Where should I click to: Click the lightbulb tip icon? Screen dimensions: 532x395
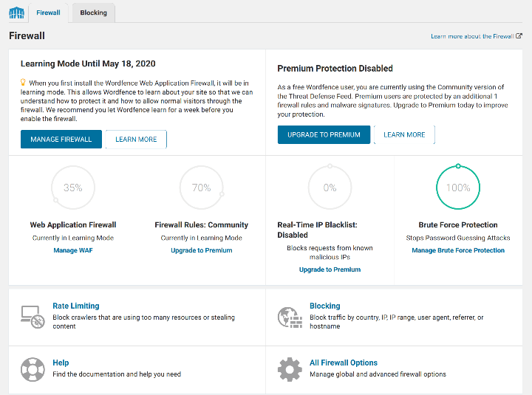24,82
